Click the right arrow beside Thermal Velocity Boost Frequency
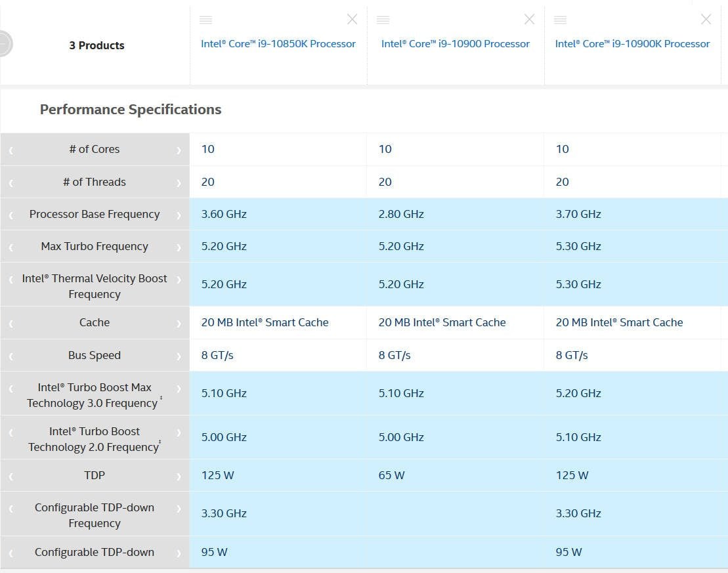The image size is (728, 573). pos(179,279)
